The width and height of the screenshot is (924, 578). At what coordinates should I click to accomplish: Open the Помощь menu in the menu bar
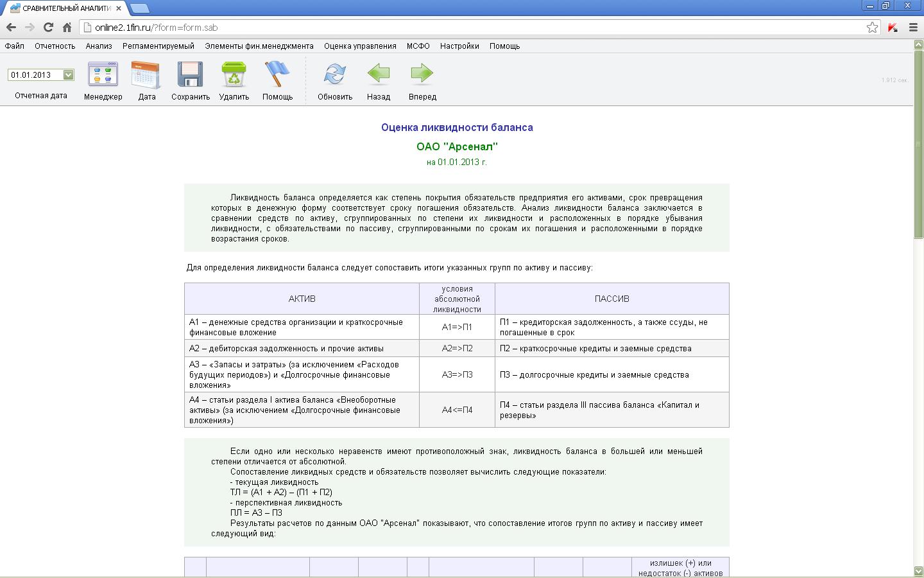click(504, 46)
